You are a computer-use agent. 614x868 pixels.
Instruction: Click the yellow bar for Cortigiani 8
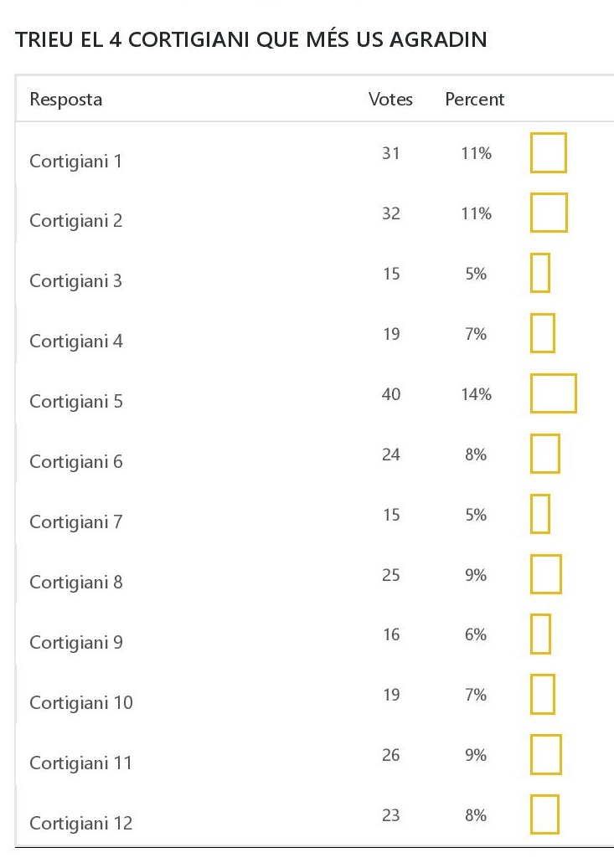545,574
